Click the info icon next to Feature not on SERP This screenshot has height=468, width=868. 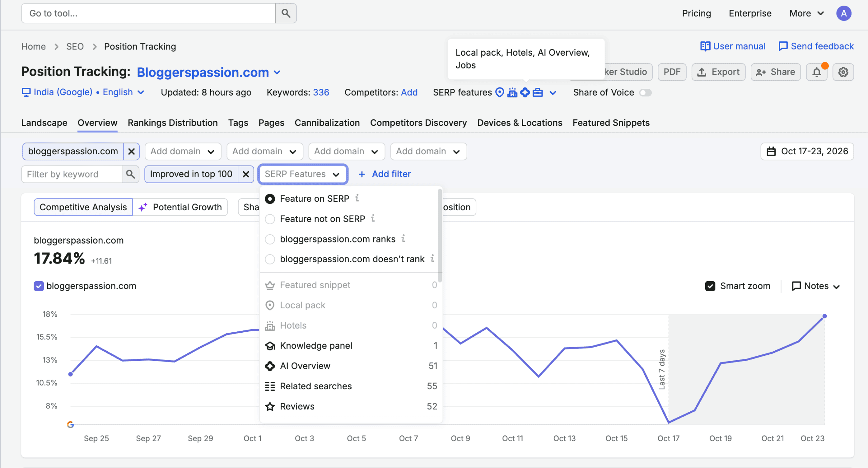point(373,218)
